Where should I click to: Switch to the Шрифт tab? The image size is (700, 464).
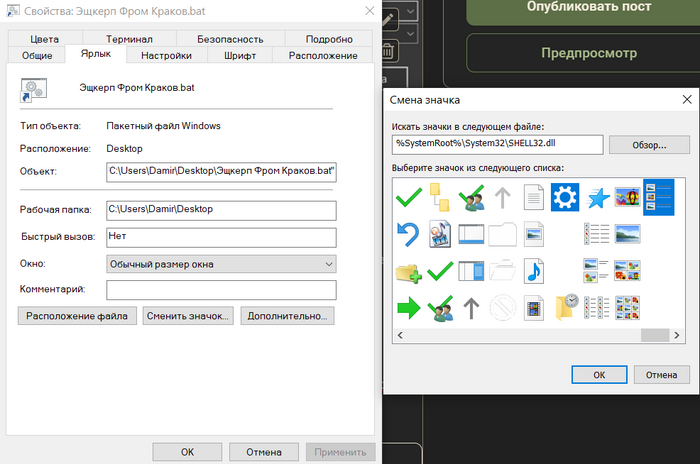tap(239, 56)
